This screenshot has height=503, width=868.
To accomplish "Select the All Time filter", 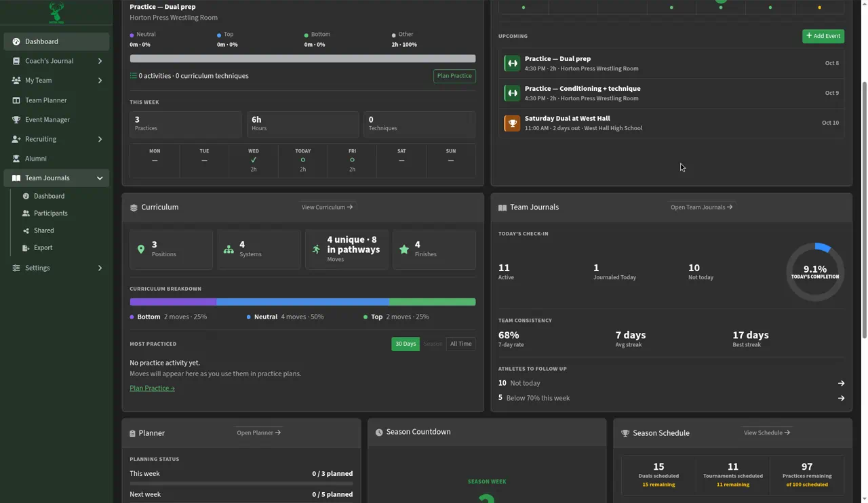I will 461,344.
